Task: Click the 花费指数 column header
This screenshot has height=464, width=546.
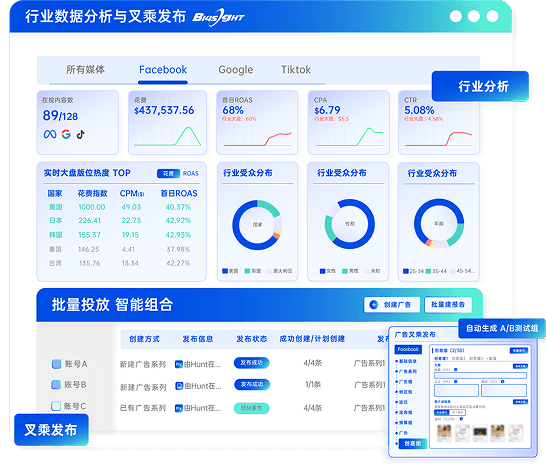Action: pos(93,194)
